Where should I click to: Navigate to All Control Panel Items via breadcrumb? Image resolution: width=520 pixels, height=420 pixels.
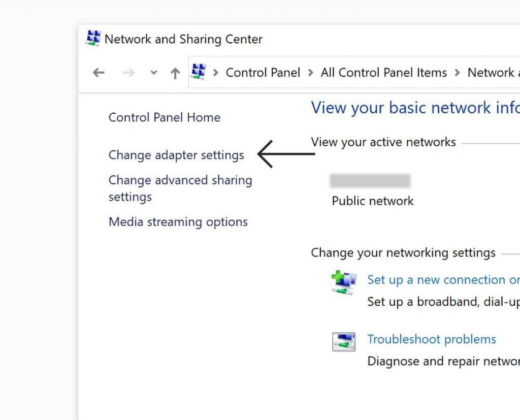tap(383, 73)
